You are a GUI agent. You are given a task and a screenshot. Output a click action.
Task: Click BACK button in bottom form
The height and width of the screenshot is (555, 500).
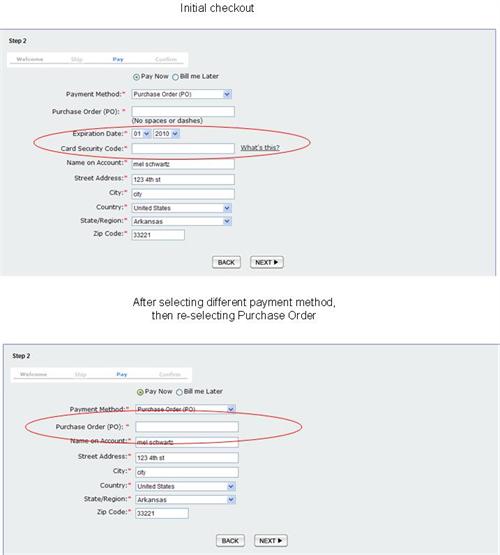[230, 541]
